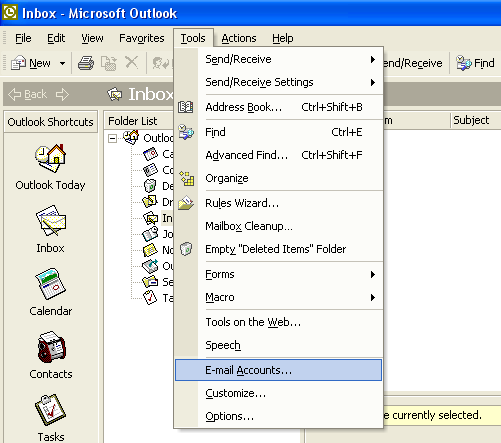Select the Drafts folder icon in tree
Image resolution: width=501 pixels, height=443 pixels.
[150, 201]
